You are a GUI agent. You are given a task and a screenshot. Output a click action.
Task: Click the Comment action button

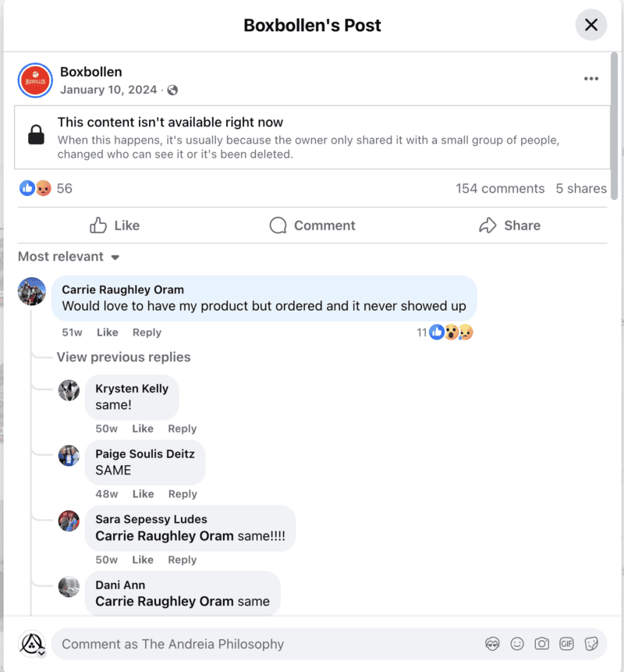click(x=312, y=226)
